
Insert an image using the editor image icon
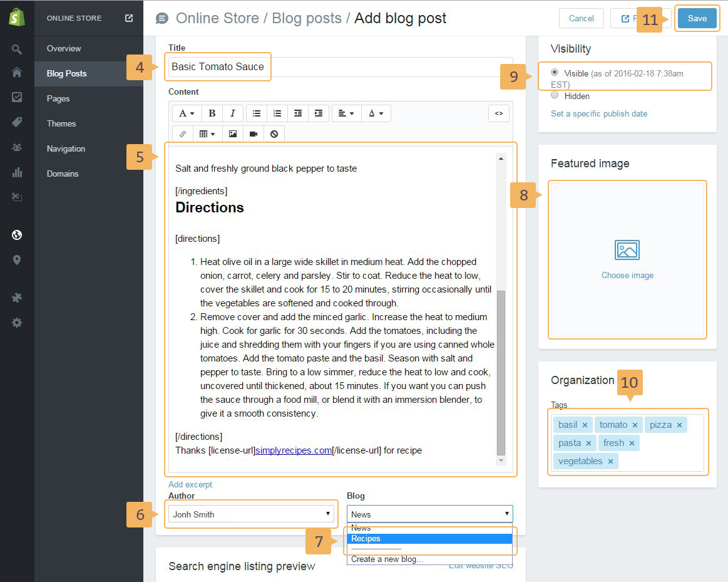pyautogui.click(x=233, y=134)
